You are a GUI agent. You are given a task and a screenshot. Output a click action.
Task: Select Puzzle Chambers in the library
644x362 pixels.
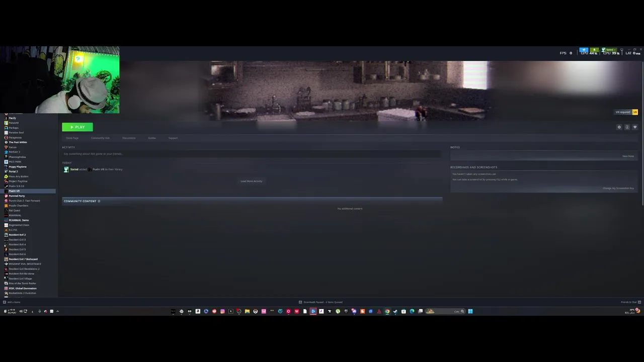19,206
